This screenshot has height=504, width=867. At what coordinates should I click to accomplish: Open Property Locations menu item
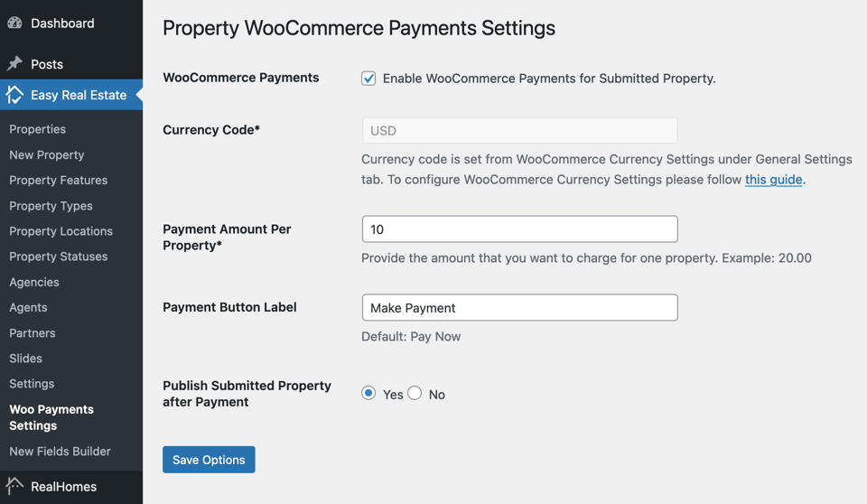(61, 231)
